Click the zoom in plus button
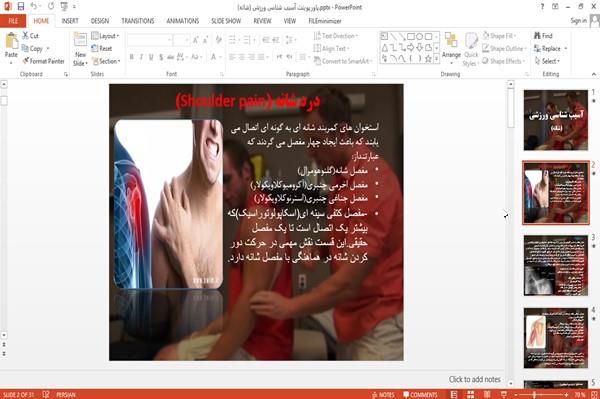This screenshot has height=399, width=600. pyautogui.click(x=566, y=394)
